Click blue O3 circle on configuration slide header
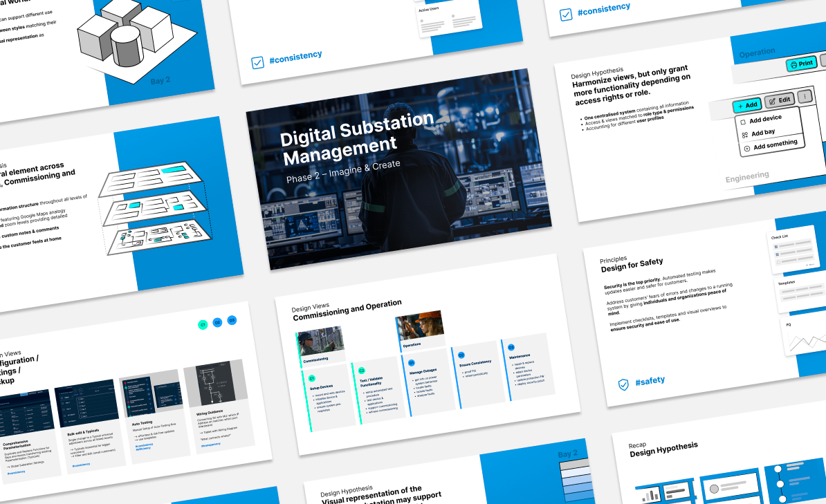826x504 pixels. click(x=232, y=319)
